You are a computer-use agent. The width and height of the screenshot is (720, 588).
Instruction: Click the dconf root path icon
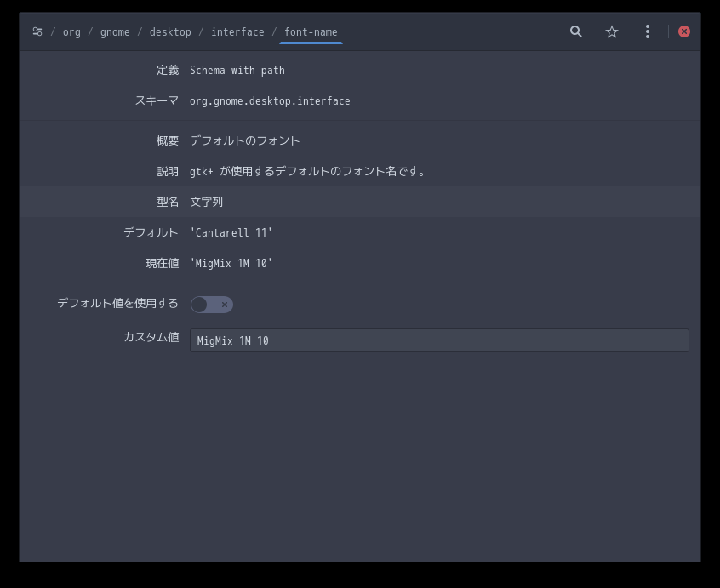[x=37, y=31]
